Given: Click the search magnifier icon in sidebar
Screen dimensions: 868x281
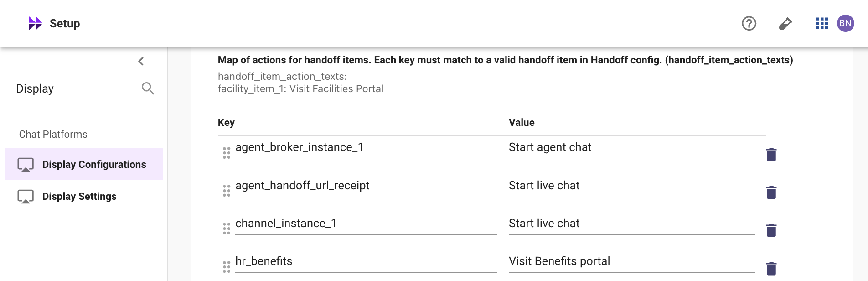Looking at the screenshot, I should [148, 88].
